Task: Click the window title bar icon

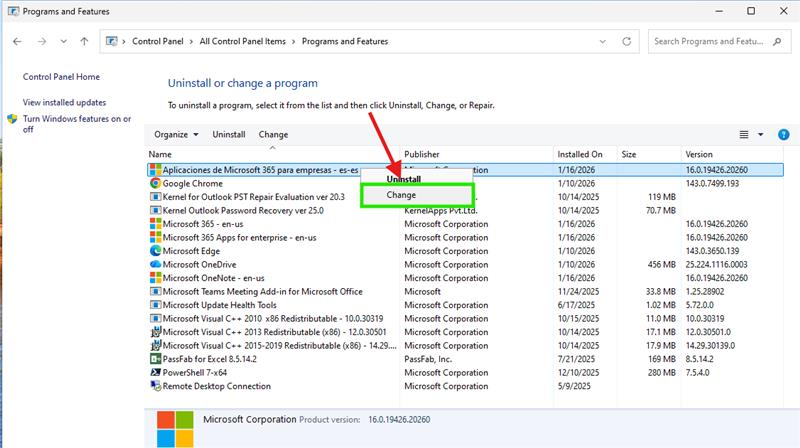Action: coord(13,11)
